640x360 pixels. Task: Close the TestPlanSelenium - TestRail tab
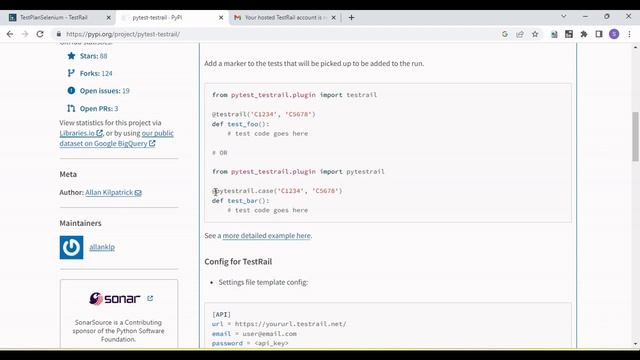109,18
